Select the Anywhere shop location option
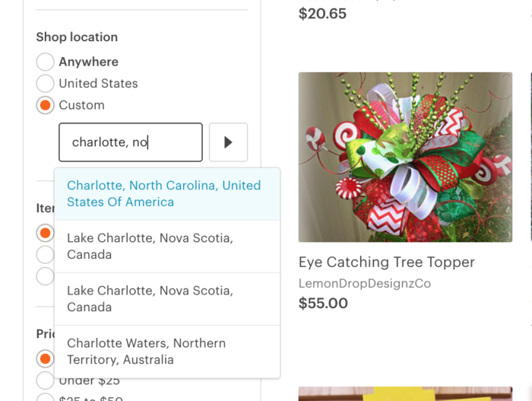Screen dimensions: 532x401 click(x=46, y=62)
